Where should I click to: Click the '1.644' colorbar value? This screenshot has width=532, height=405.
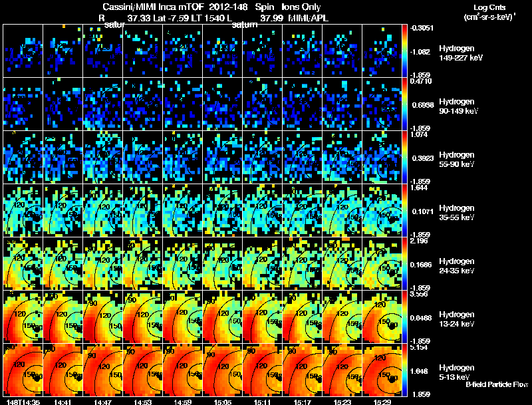pyautogui.click(x=419, y=188)
